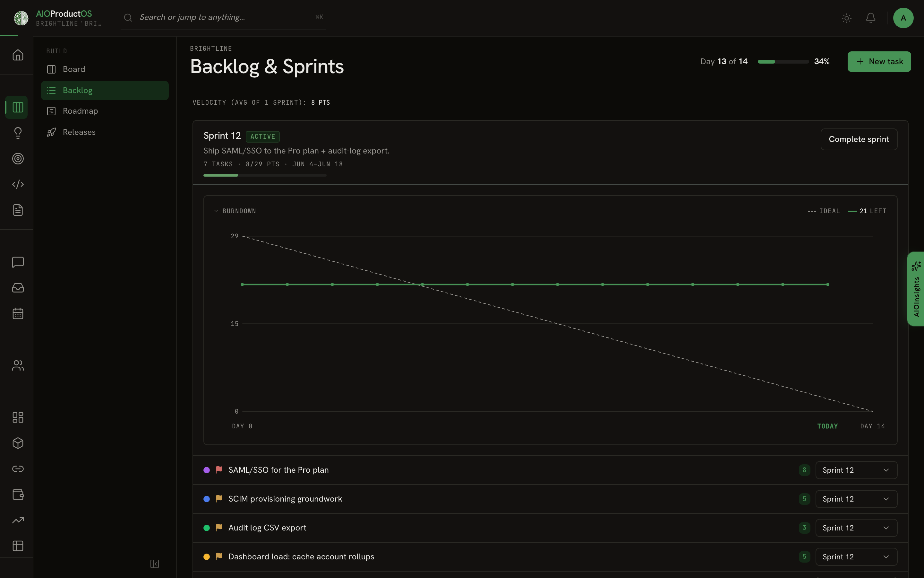
Task: Go to Board in Build menu
Action: coord(105,69)
